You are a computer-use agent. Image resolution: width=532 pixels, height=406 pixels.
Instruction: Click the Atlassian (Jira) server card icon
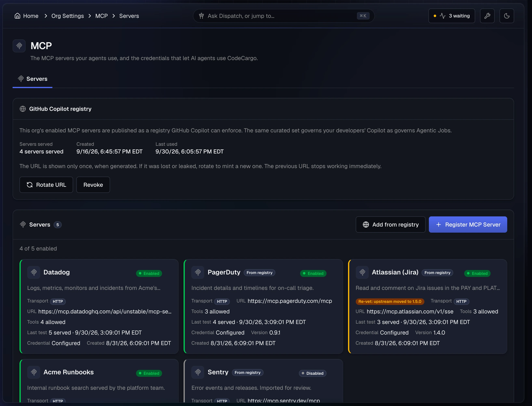click(x=362, y=272)
